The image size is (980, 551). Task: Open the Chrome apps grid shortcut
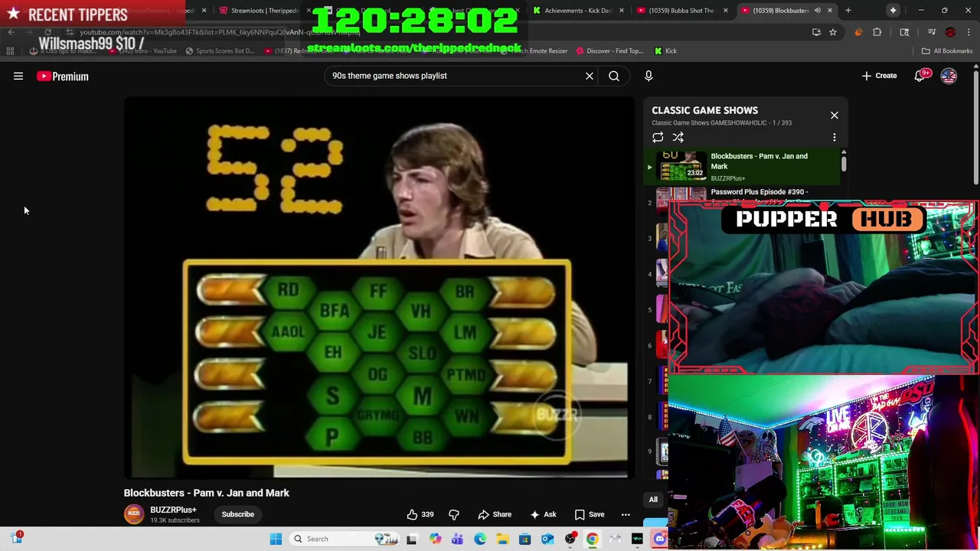10,51
